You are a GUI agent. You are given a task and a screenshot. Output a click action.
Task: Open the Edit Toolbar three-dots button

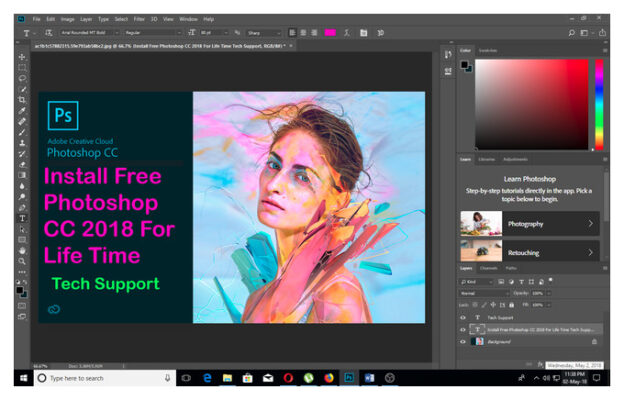(x=22, y=272)
